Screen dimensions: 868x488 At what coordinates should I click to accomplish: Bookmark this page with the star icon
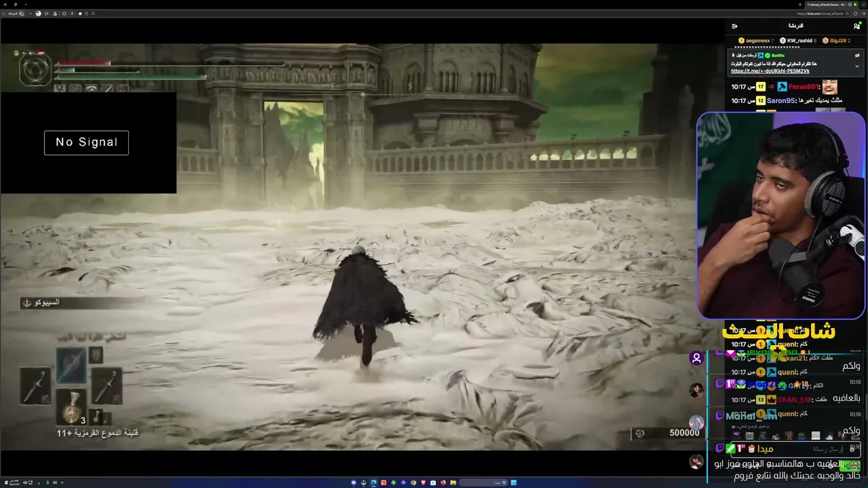point(80,13)
